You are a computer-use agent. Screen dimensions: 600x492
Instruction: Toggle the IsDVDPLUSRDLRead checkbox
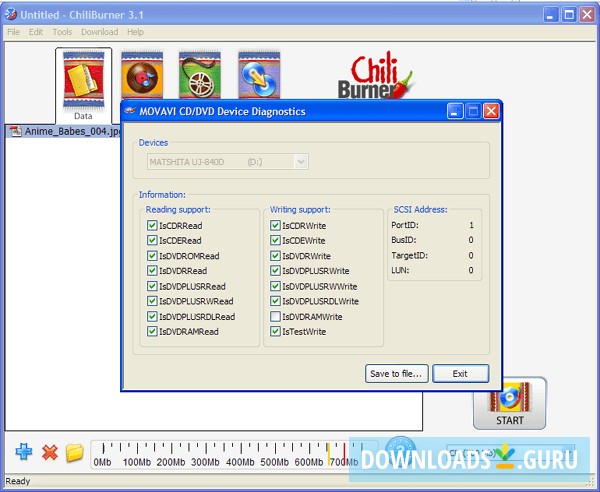click(x=152, y=316)
